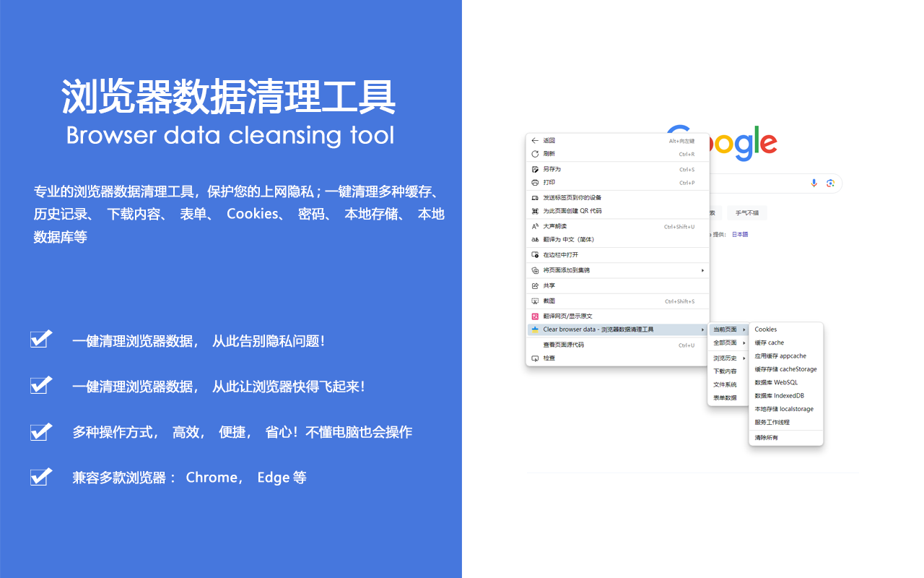Select 检查 from the context menu
The image size is (924, 578).
548,358
